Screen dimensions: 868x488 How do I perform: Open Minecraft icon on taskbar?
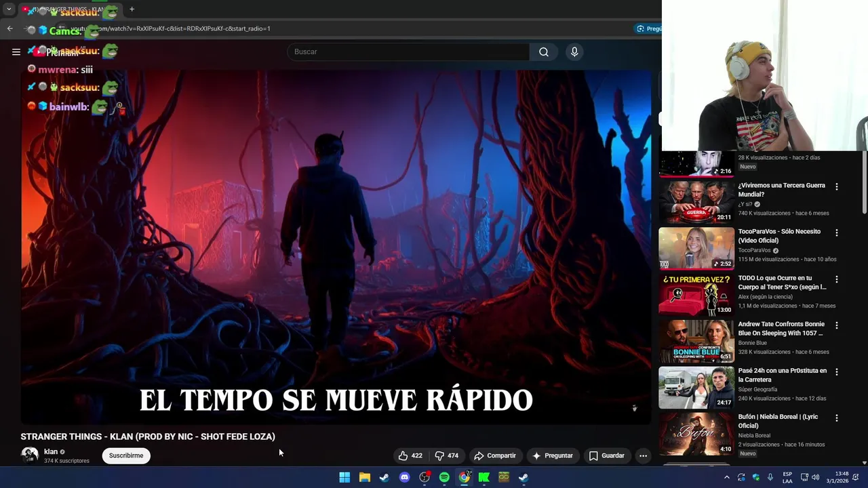click(504, 477)
